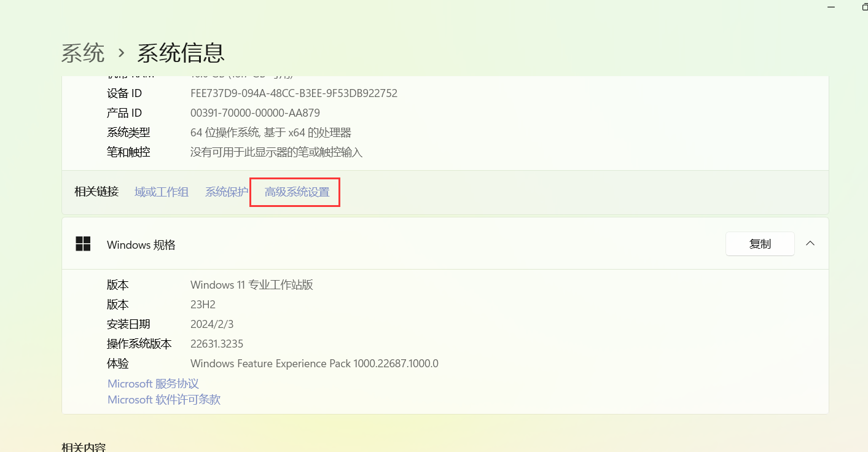Click the Windows 规格 heading text
This screenshot has height=452, width=868.
click(141, 245)
